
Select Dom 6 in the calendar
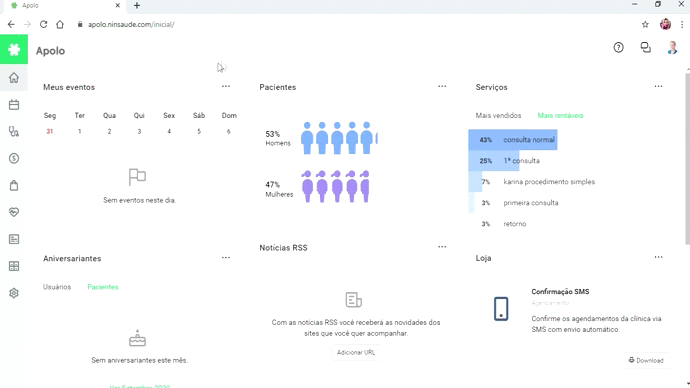pos(228,131)
